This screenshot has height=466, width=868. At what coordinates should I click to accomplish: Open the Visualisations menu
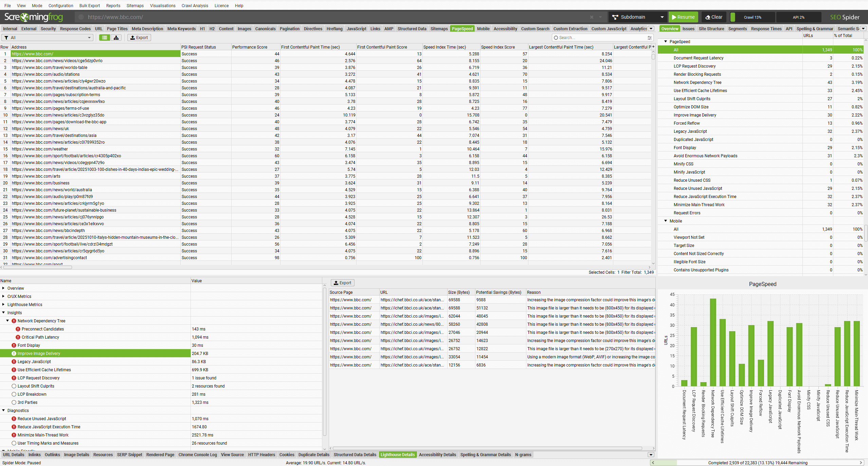[163, 5]
